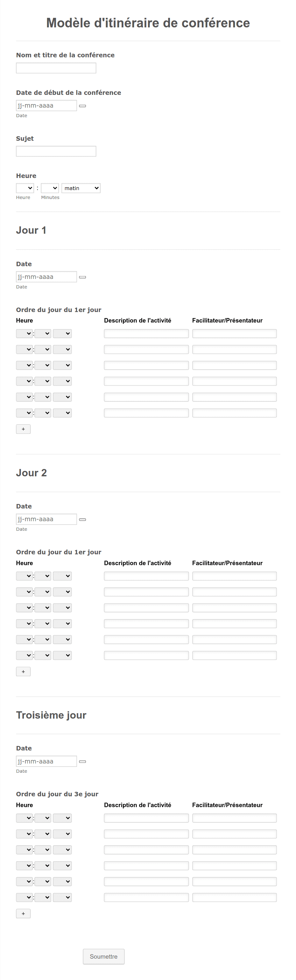Viewport: 296px width, 980px height.
Task: Select the Troisième jour date input field
Action: [x=46, y=761]
